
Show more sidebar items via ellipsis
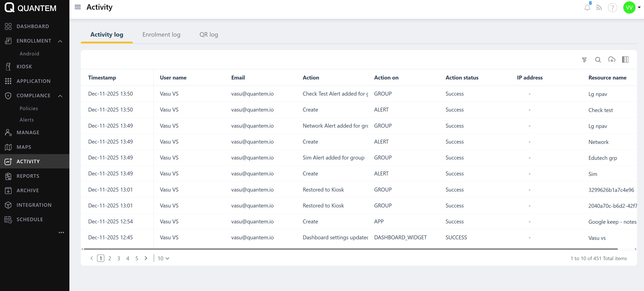61,233
